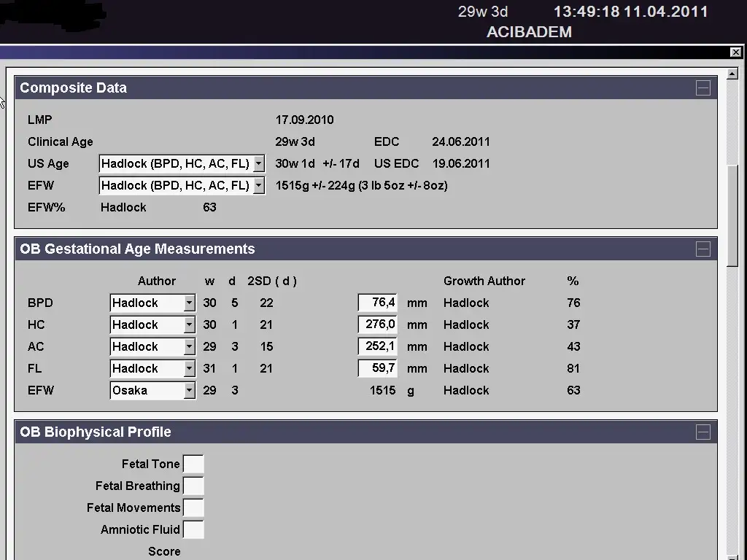Click the Fetal Breathing score box
This screenshot has height=560, width=747.
[193, 486]
